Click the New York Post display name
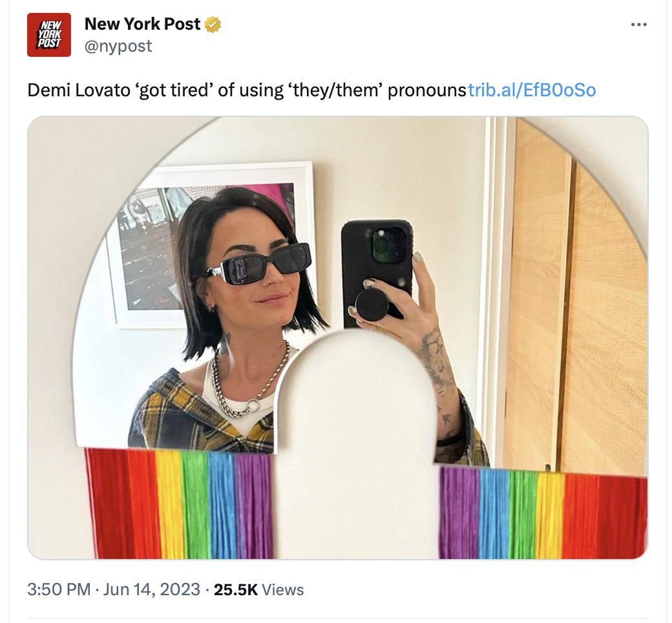672x623 pixels. pos(142,24)
